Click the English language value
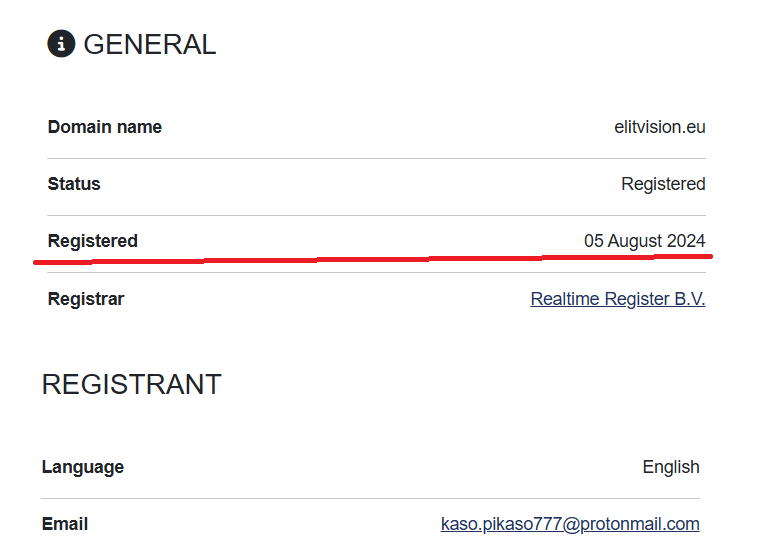The height and width of the screenshot is (557, 765). (x=671, y=467)
